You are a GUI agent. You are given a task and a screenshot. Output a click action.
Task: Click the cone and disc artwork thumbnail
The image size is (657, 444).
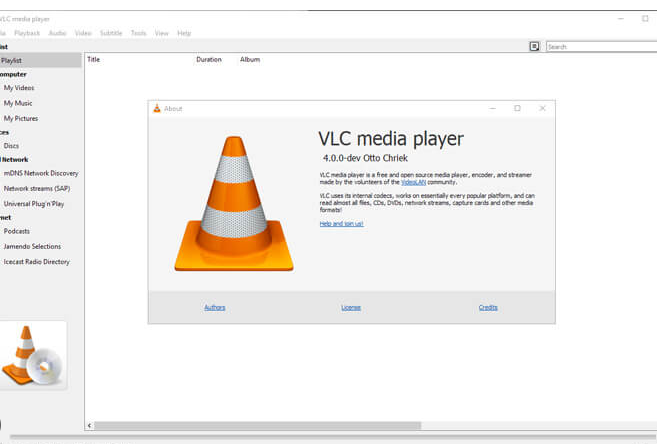(x=33, y=355)
